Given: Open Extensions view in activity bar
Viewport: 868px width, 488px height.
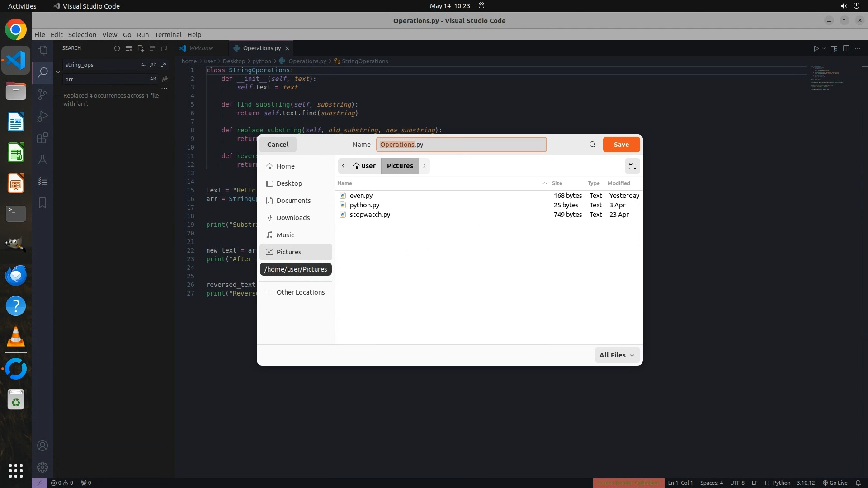Looking at the screenshot, I should pyautogui.click(x=42, y=138).
